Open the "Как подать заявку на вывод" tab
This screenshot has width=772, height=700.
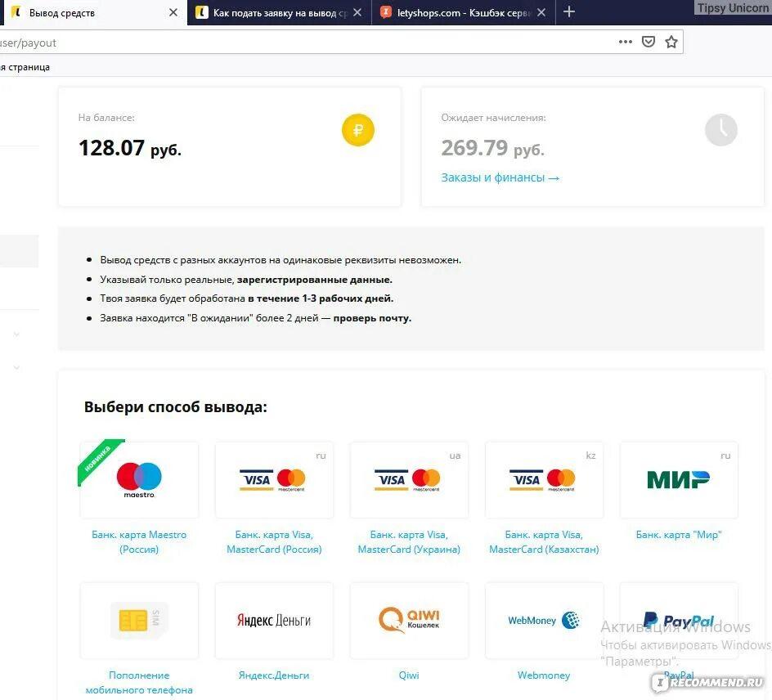click(279, 13)
